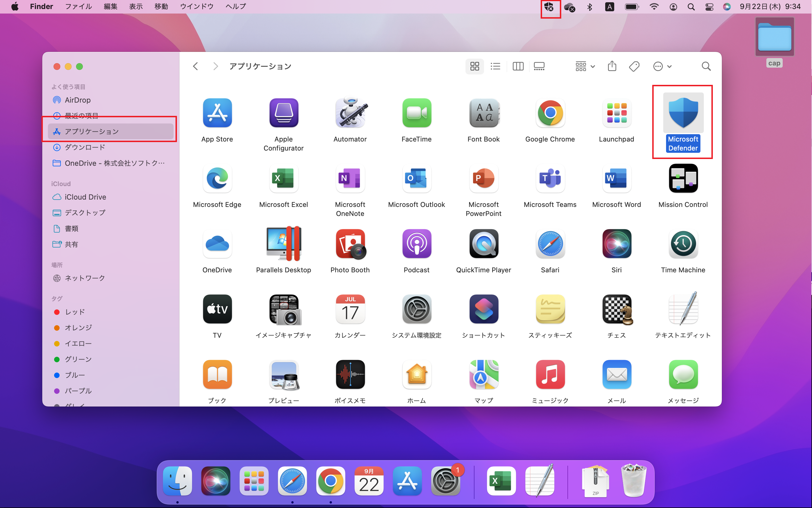The image size is (812, 508).
Task: Open iCloud Drive in the sidebar
Action: (x=110, y=197)
